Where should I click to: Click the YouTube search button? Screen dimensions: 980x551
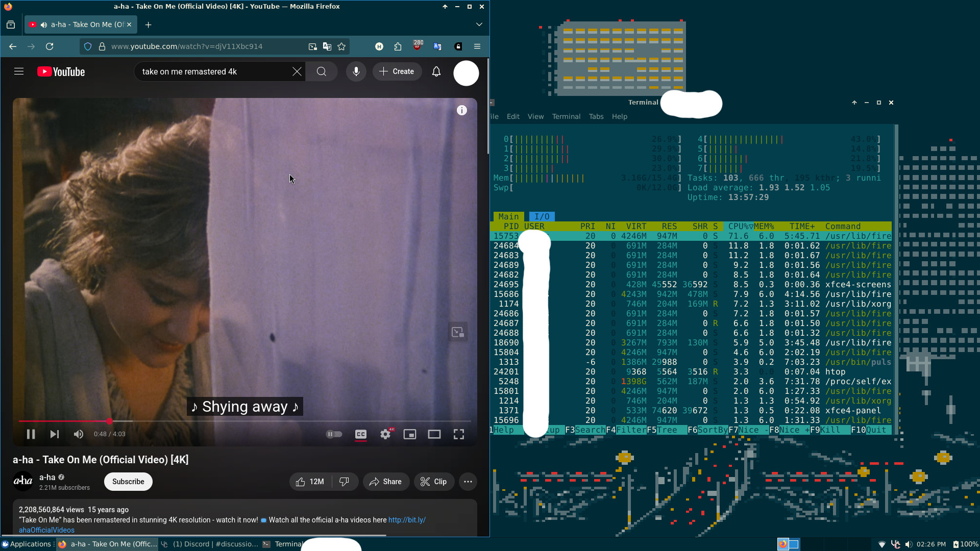point(322,71)
